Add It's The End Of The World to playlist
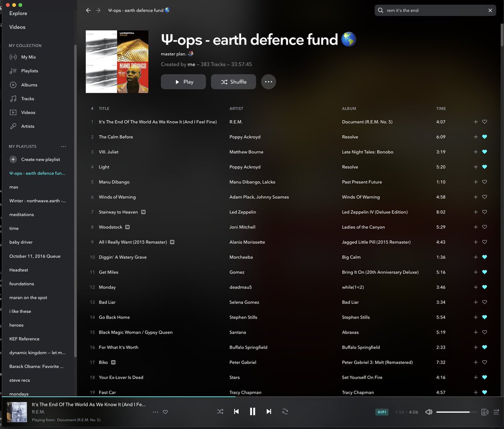This screenshot has width=504, height=429. coord(475,122)
